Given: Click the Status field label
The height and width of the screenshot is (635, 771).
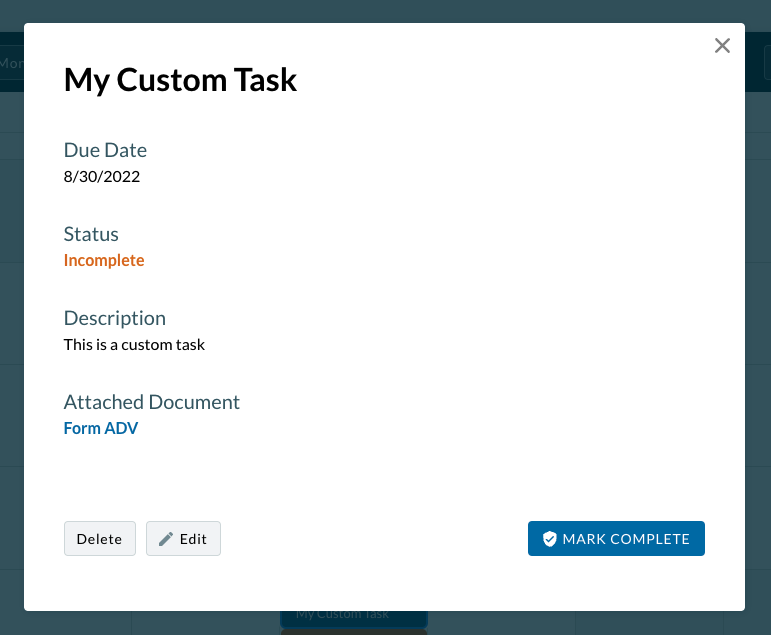Looking at the screenshot, I should [x=91, y=234].
